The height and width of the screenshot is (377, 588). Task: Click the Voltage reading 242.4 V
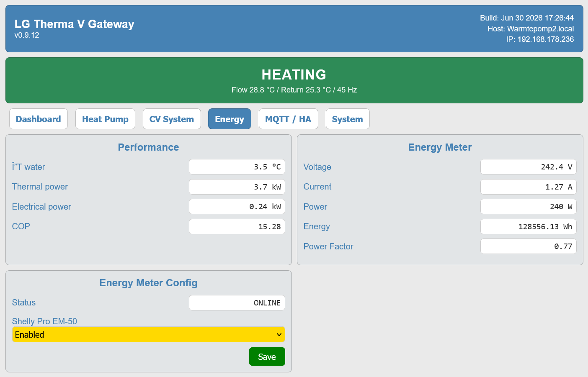(529, 167)
